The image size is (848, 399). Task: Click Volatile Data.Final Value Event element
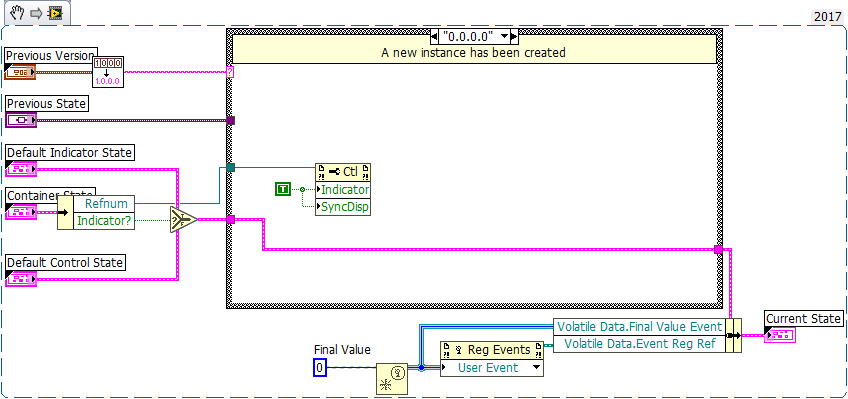pyautogui.click(x=639, y=327)
